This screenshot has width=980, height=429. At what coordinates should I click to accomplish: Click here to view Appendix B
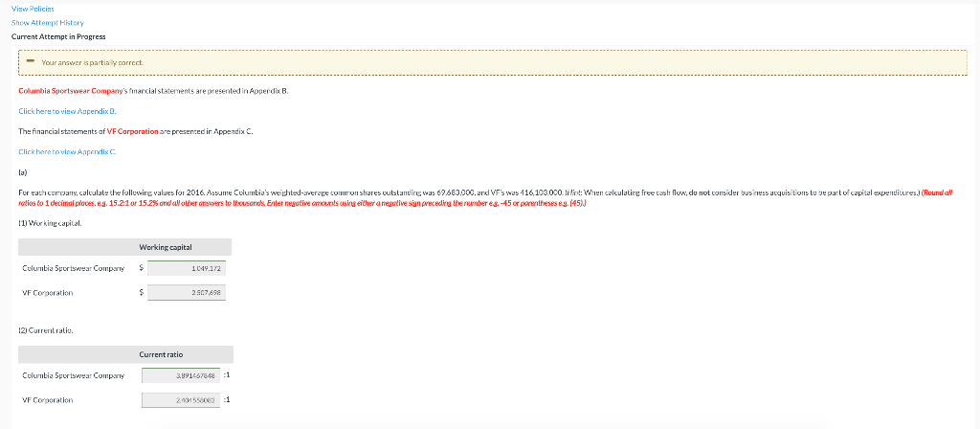tap(68, 111)
